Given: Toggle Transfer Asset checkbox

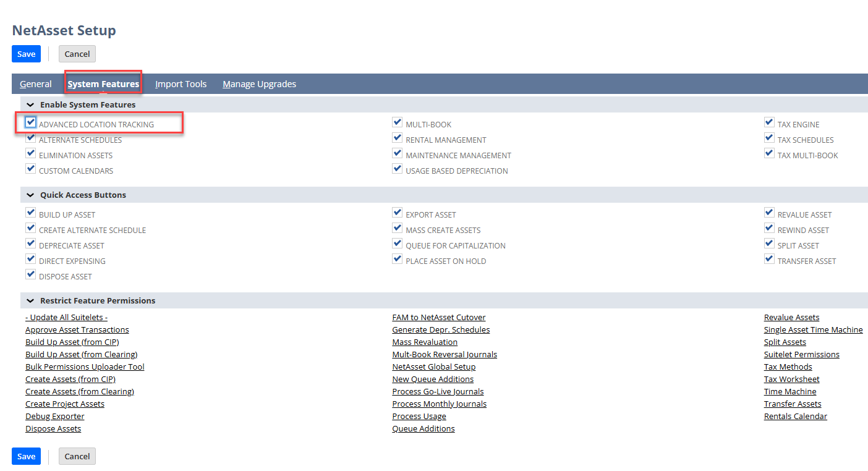Looking at the screenshot, I should click(769, 258).
